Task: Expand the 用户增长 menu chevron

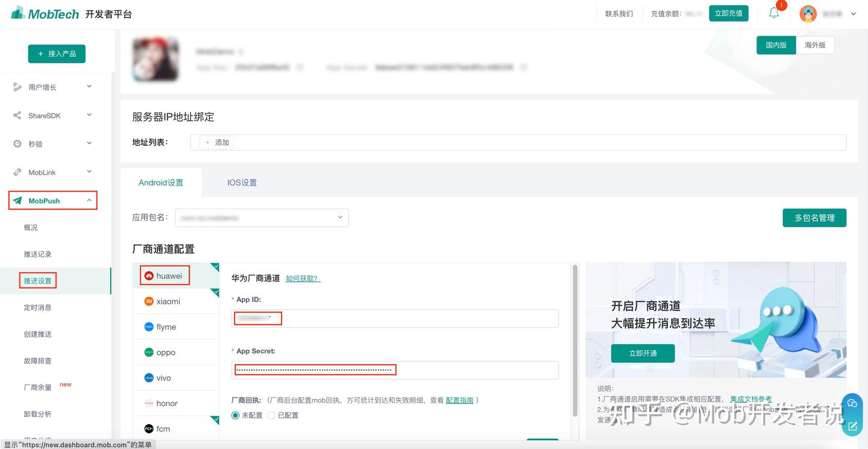Action: tap(89, 87)
